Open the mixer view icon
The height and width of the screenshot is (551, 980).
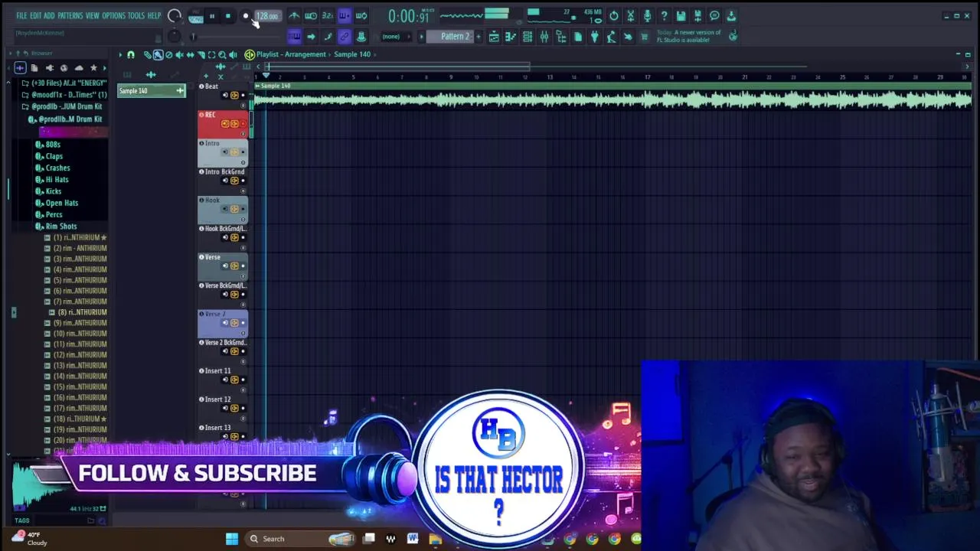[x=544, y=37]
